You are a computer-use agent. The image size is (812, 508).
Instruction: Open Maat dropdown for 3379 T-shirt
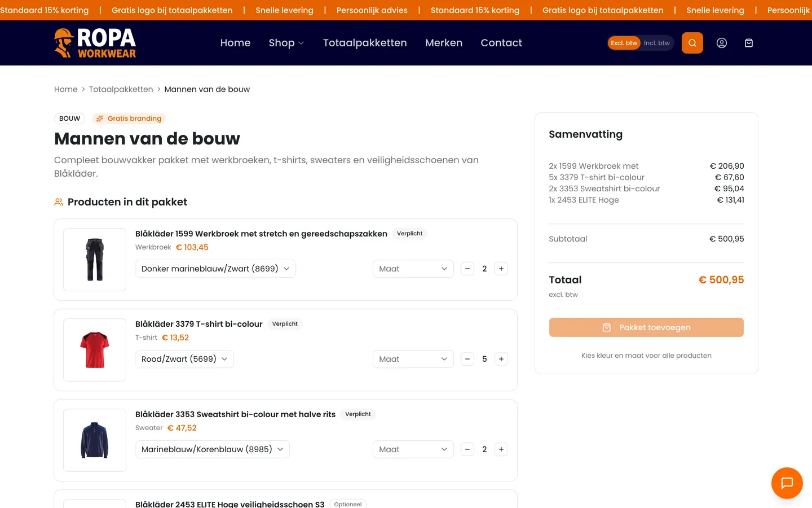(x=413, y=359)
